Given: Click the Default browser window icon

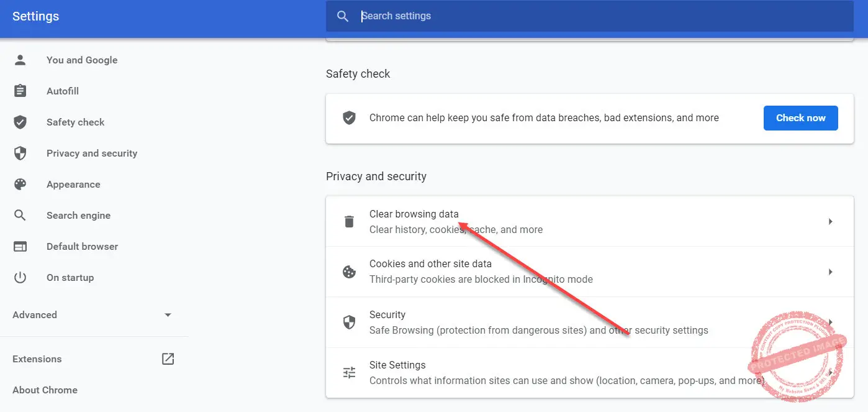Looking at the screenshot, I should (20, 247).
